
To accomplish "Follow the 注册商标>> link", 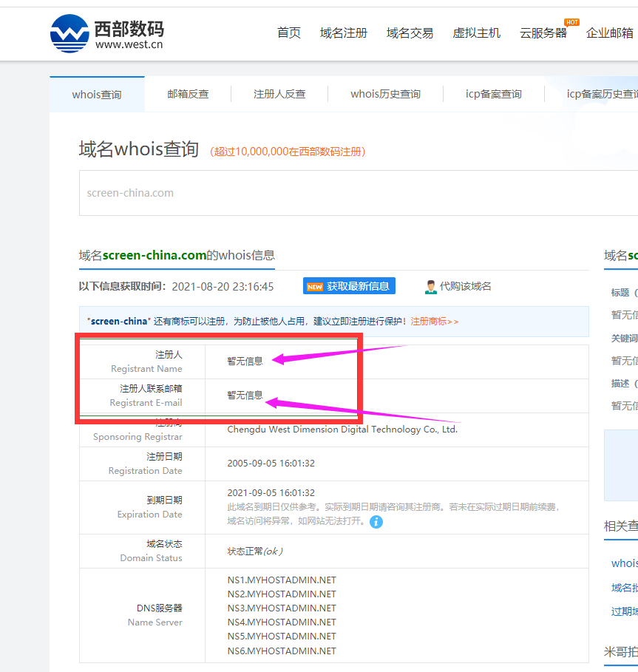I will tap(435, 322).
